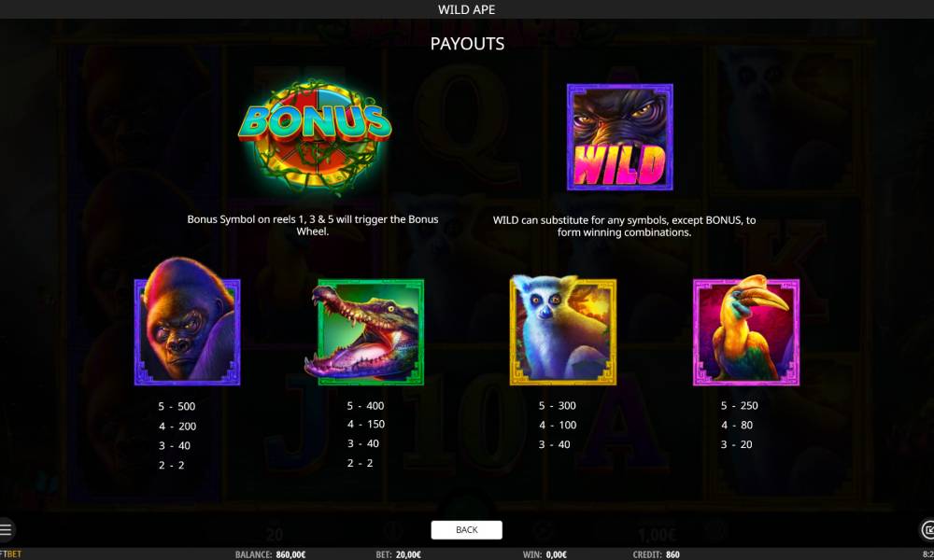
Task: Click the hornbill 5 - 250 payout
Action: click(739, 406)
